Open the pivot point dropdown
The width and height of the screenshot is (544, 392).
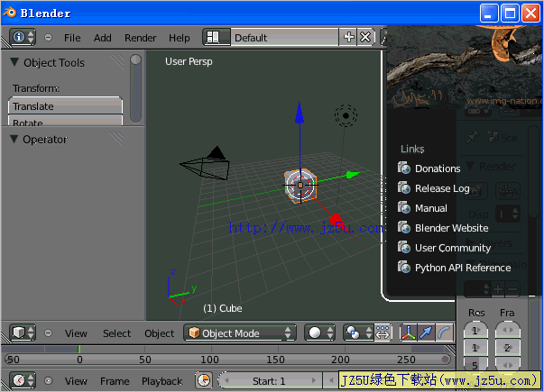tap(358, 333)
